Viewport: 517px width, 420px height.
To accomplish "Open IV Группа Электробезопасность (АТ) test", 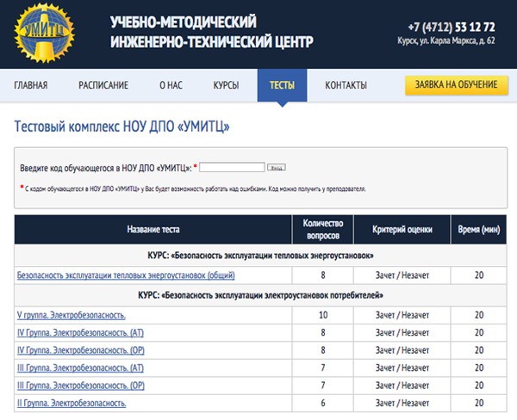I will 81,332.
